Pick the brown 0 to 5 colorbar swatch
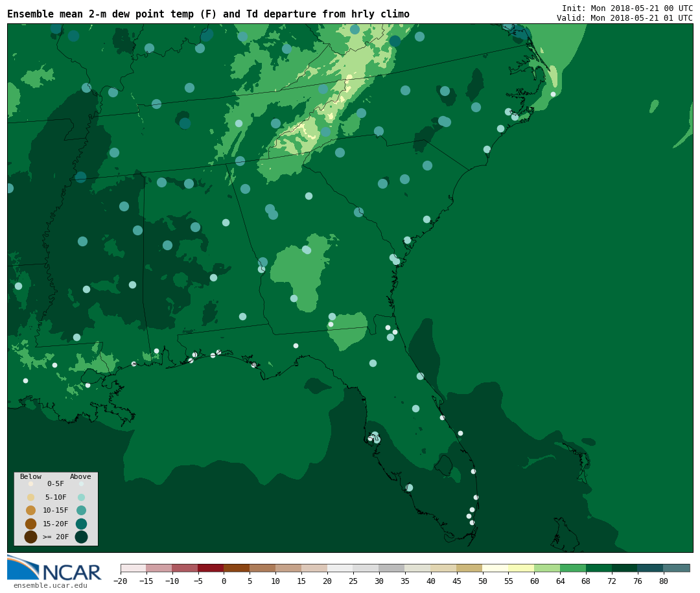The image size is (700, 593). (237, 568)
